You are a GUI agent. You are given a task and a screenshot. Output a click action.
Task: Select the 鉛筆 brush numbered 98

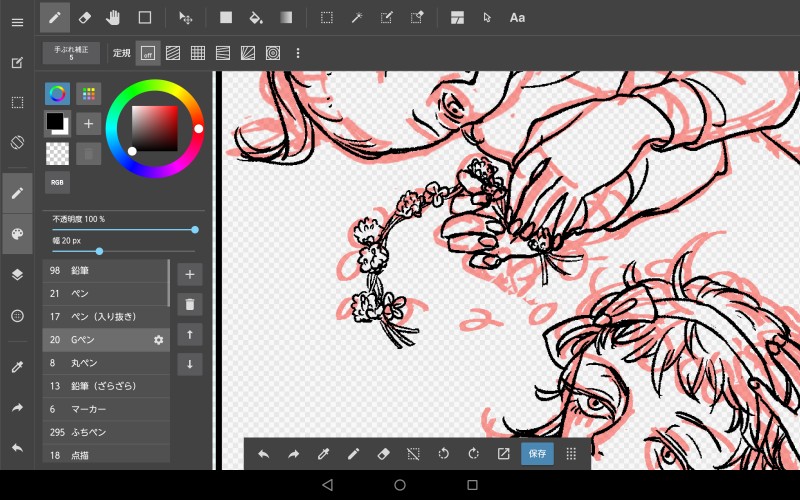pyautogui.click(x=106, y=270)
